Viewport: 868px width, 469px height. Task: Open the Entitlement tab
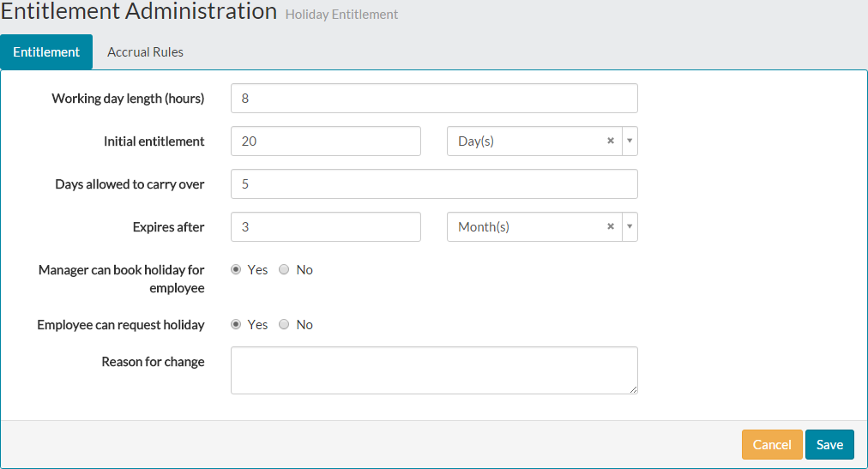pos(46,52)
